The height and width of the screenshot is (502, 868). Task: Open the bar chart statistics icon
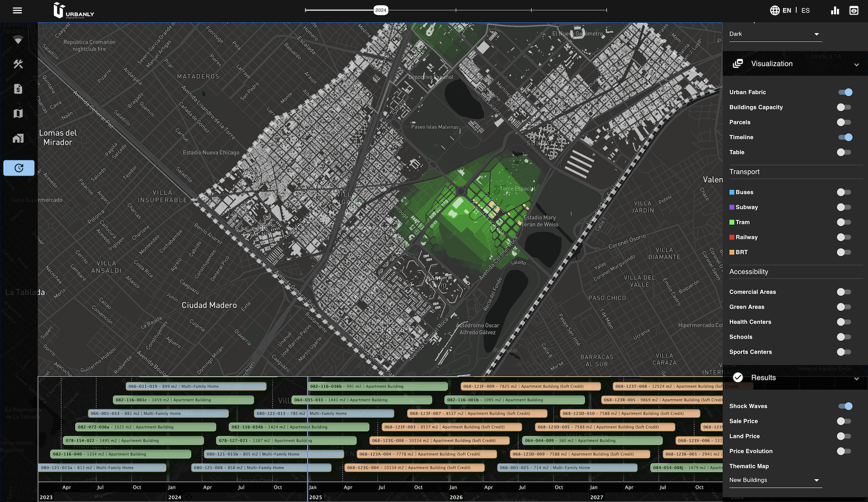click(835, 10)
